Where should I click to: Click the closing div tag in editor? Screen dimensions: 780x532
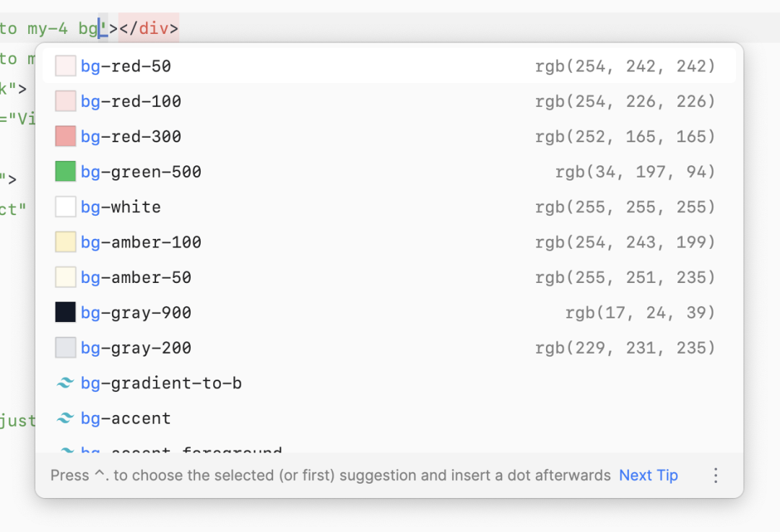(148, 29)
